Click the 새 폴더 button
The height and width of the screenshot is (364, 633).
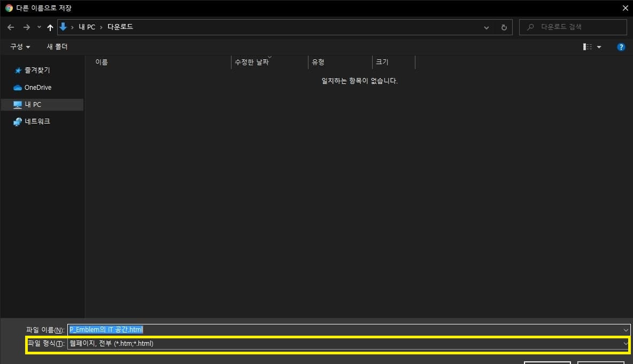click(x=57, y=47)
